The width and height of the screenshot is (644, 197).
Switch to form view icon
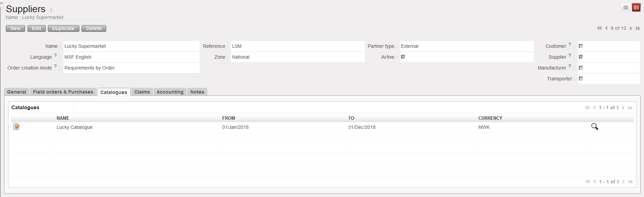pyautogui.click(x=636, y=7)
